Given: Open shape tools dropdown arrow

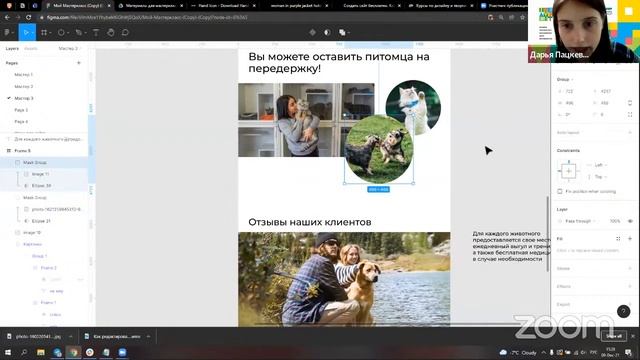Looking at the screenshot, I should (x=67, y=33).
